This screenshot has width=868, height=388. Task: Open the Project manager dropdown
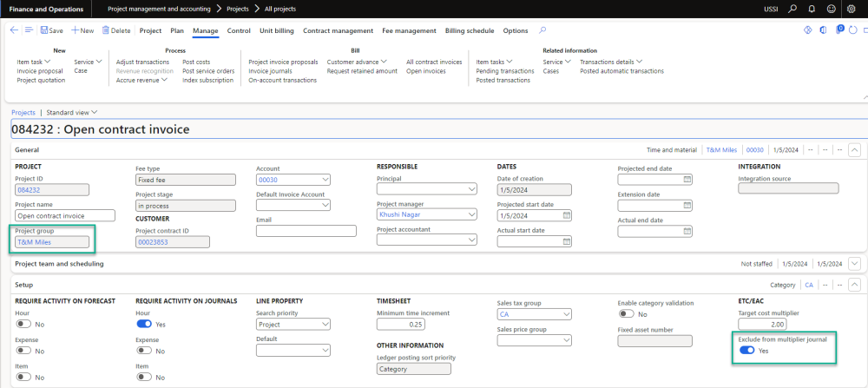[x=471, y=214]
